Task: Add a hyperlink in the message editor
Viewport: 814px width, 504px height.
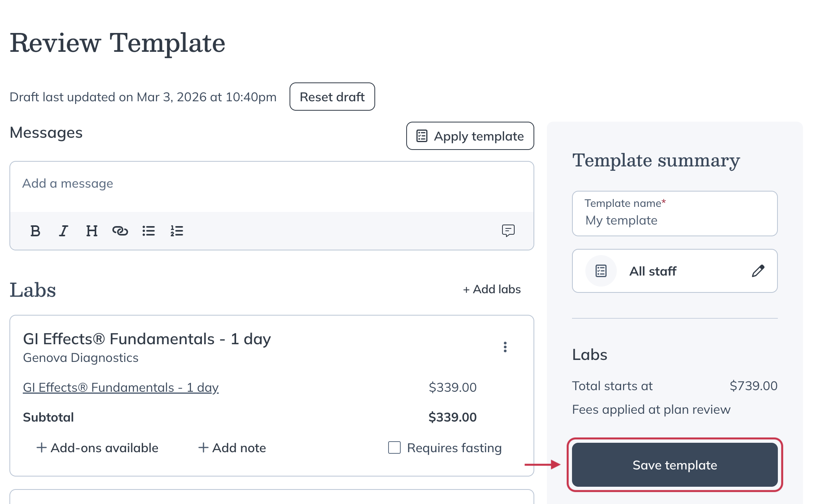Action: [x=120, y=231]
